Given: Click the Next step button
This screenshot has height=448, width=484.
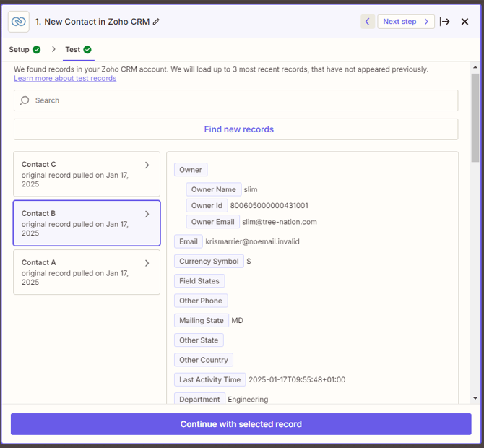Looking at the screenshot, I should click(x=405, y=22).
